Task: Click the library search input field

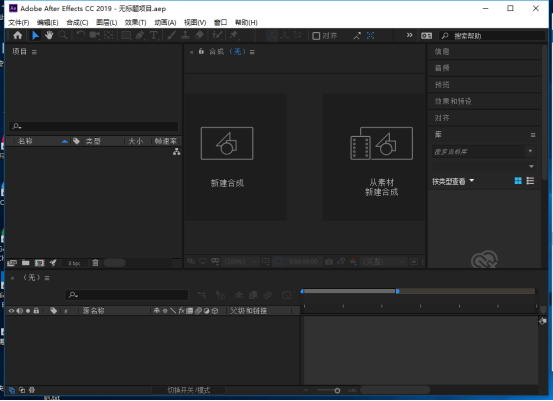Action: (479, 152)
